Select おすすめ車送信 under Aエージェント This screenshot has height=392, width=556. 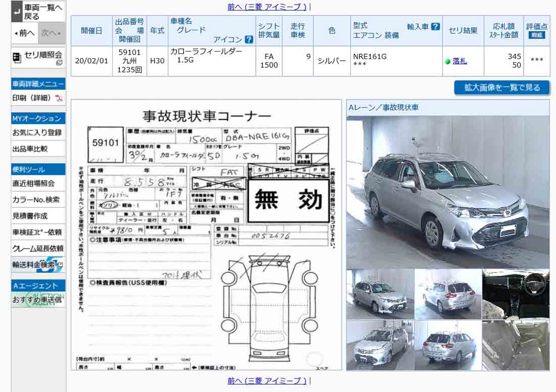pos(38,300)
